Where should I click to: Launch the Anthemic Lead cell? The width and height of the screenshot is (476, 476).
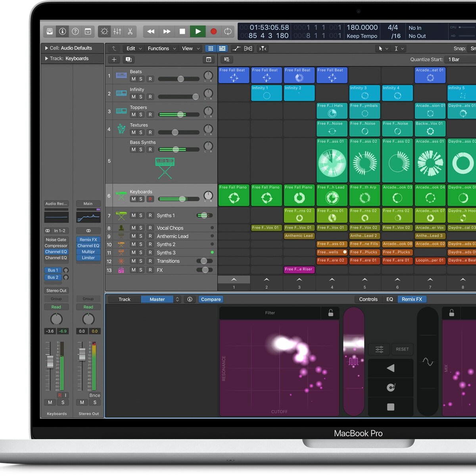(299, 236)
